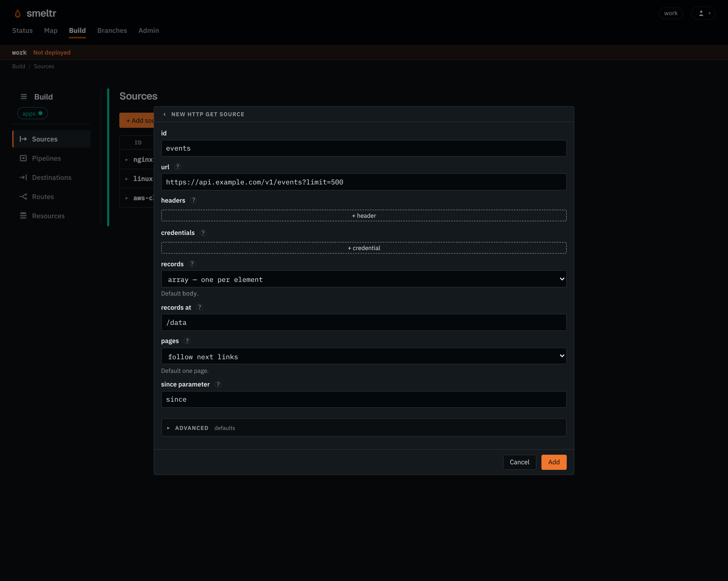This screenshot has height=581, width=728.
Task: Click the id input field with events
Action: click(364, 149)
